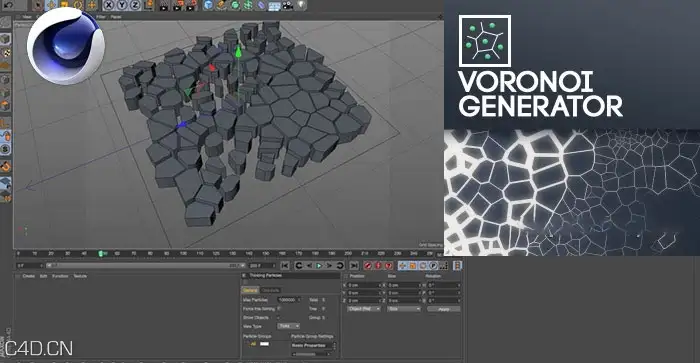
Task: Open viewport View menu
Action: 27,17
